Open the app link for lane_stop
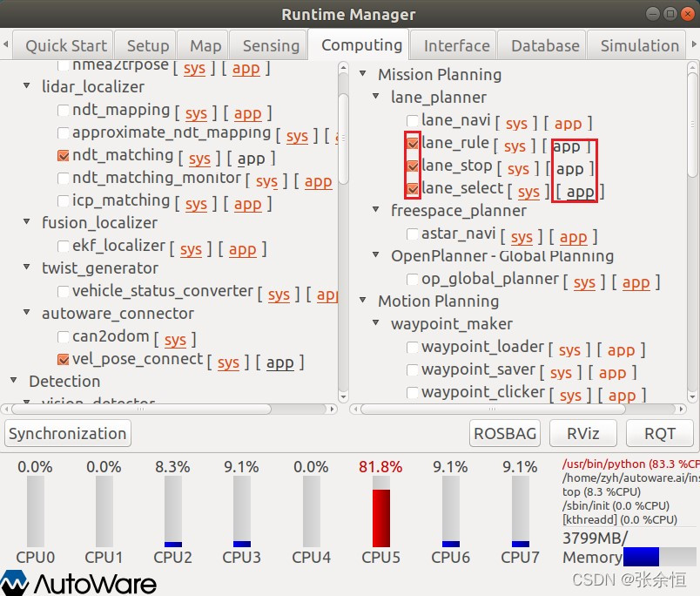 570,169
